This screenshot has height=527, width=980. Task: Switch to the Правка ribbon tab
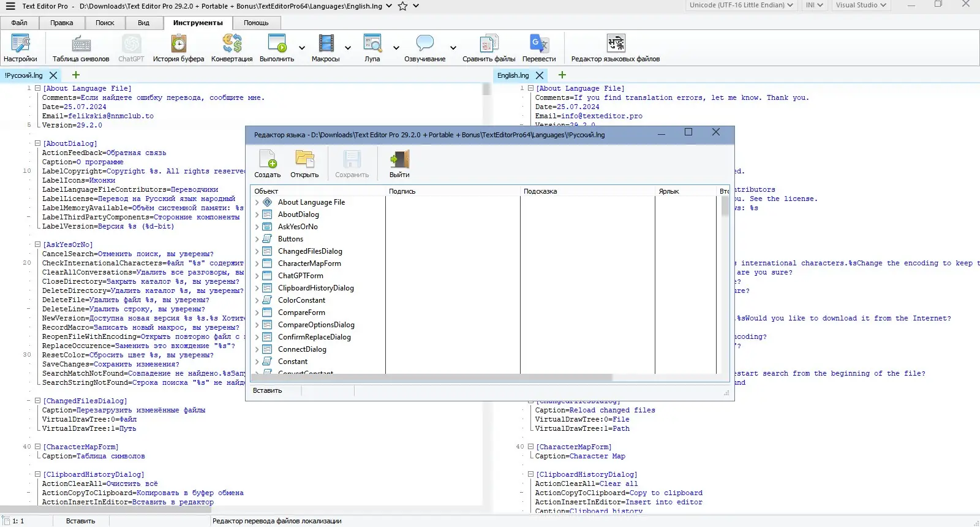point(61,23)
